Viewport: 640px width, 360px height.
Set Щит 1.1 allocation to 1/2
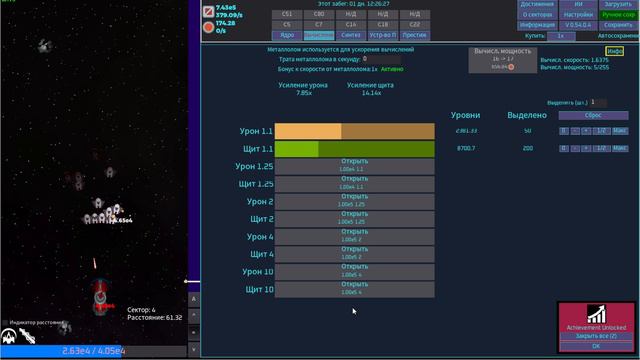(601, 148)
